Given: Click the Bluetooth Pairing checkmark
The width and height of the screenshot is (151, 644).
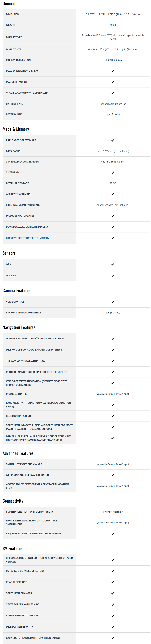Looking at the screenshot, I should click(113, 416).
